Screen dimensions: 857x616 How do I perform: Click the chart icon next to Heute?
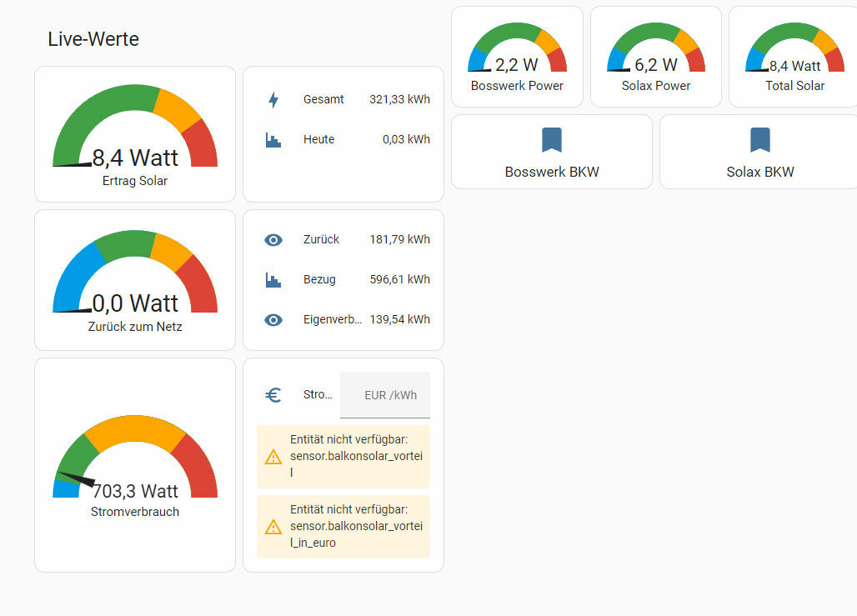[273, 140]
